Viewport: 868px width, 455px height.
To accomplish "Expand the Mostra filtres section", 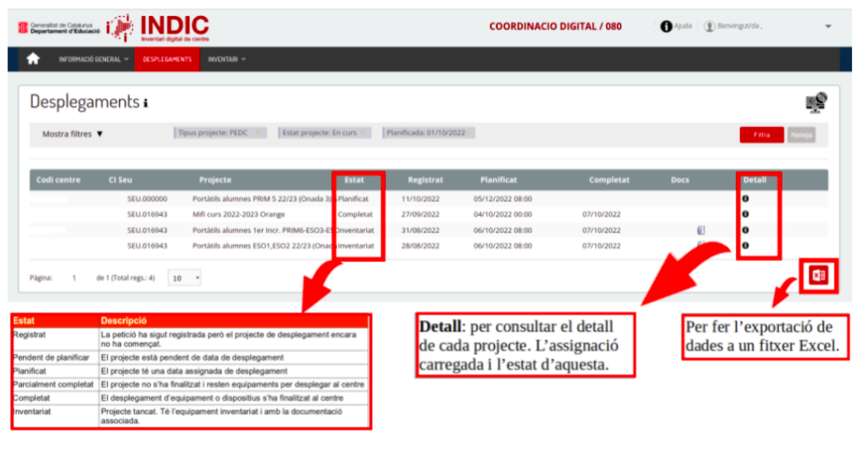I will coord(72,134).
